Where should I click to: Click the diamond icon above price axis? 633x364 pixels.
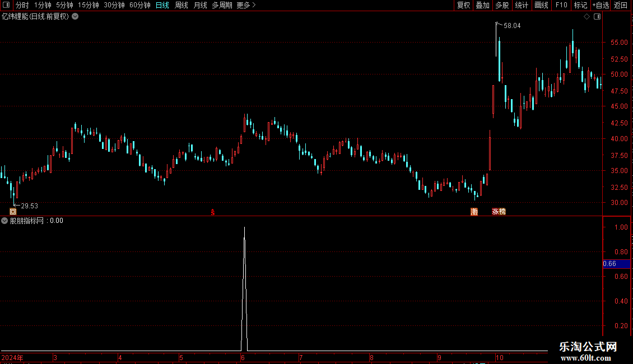click(587, 17)
